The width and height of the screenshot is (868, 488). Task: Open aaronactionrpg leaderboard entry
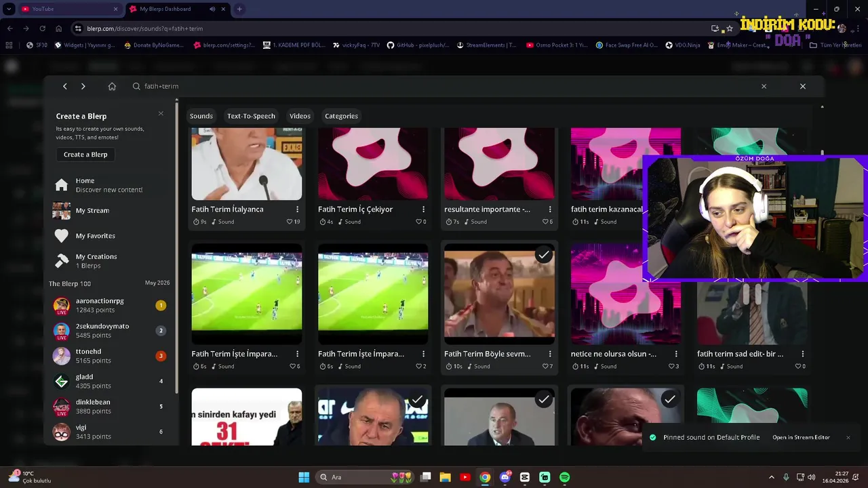(x=108, y=305)
